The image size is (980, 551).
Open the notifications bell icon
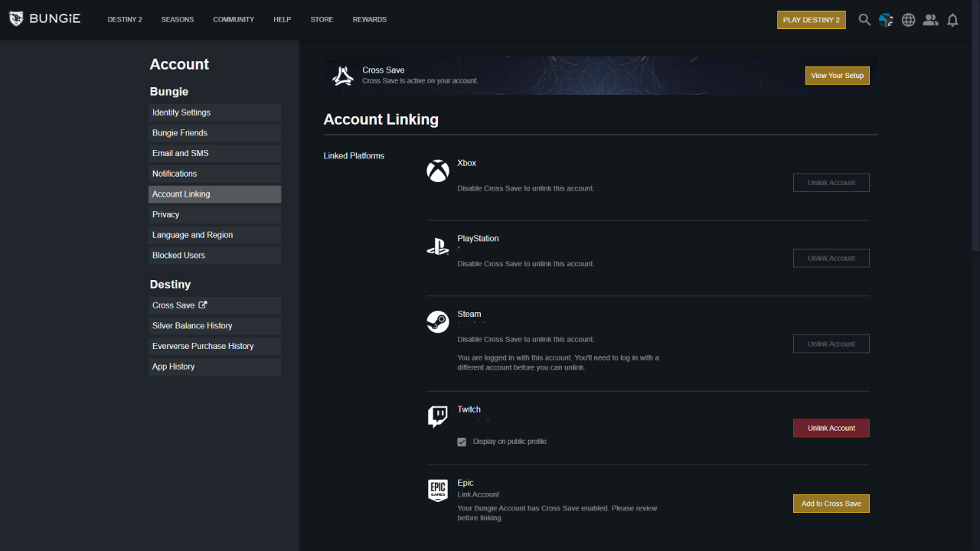tap(952, 20)
